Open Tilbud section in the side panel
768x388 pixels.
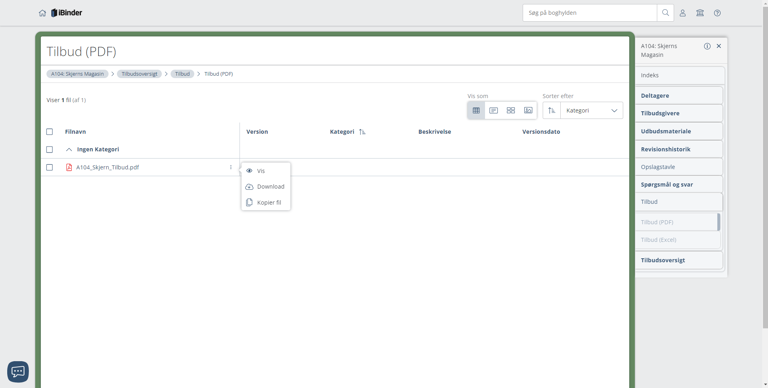678,202
